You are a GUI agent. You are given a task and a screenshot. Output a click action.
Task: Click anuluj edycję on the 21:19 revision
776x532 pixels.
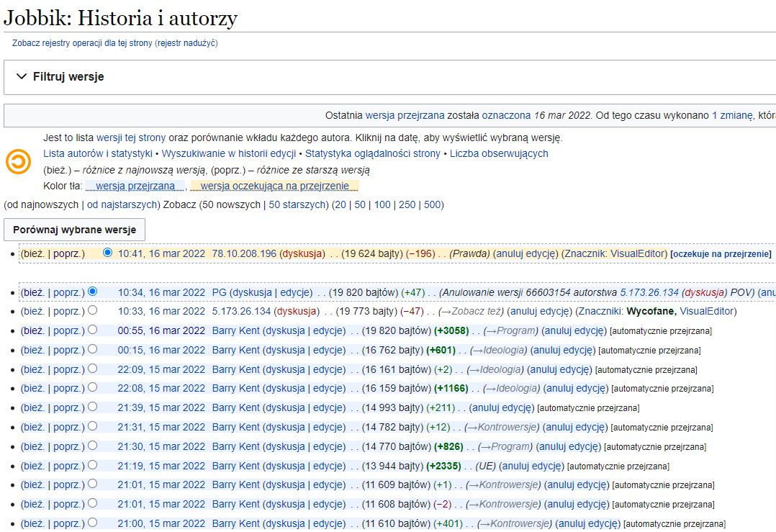pos(531,466)
